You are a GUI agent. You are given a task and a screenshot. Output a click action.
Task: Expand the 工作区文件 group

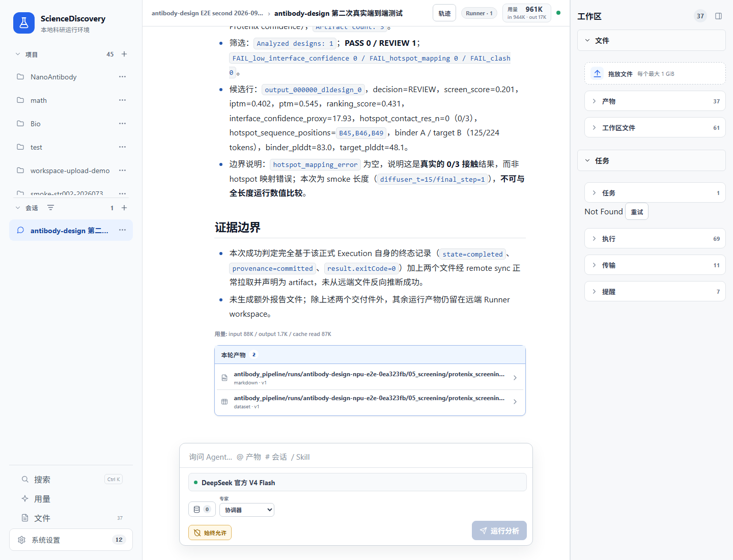[655, 127]
